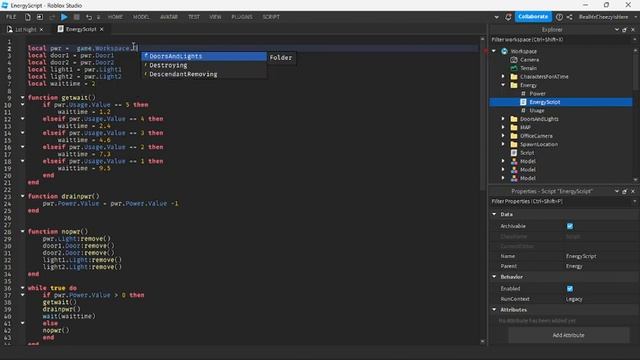Screen dimensions: 640x360
Task: Expand the DoorsAndLights folder in Explorer
Action: click(503, 119)
